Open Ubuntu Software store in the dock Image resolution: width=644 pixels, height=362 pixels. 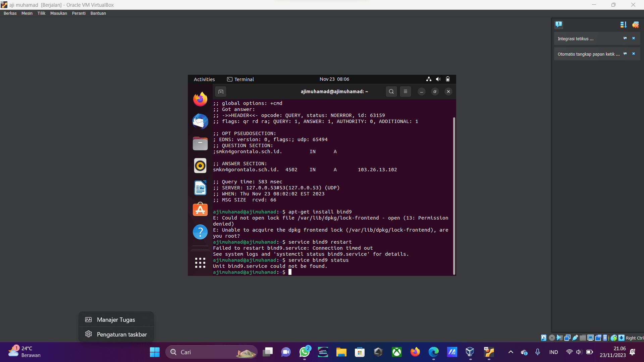(x=200, y=210)
